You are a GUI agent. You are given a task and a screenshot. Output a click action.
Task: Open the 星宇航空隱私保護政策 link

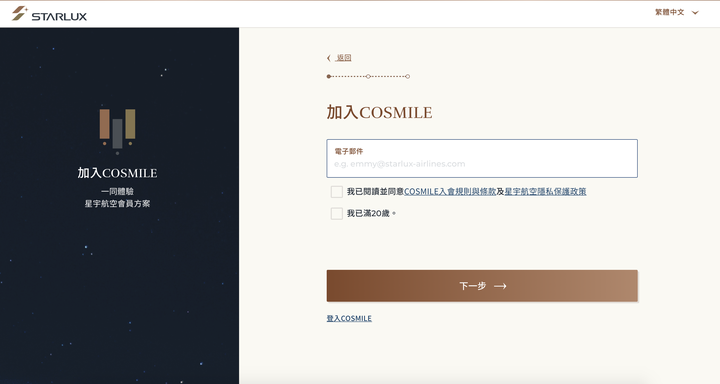click(546, 192)
